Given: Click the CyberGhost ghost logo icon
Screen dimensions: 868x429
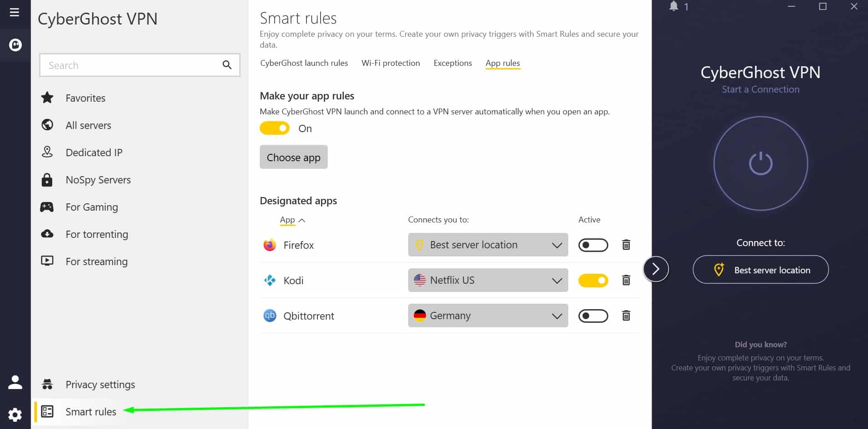Looking at the screenshot, I should (x=15, y=45).
